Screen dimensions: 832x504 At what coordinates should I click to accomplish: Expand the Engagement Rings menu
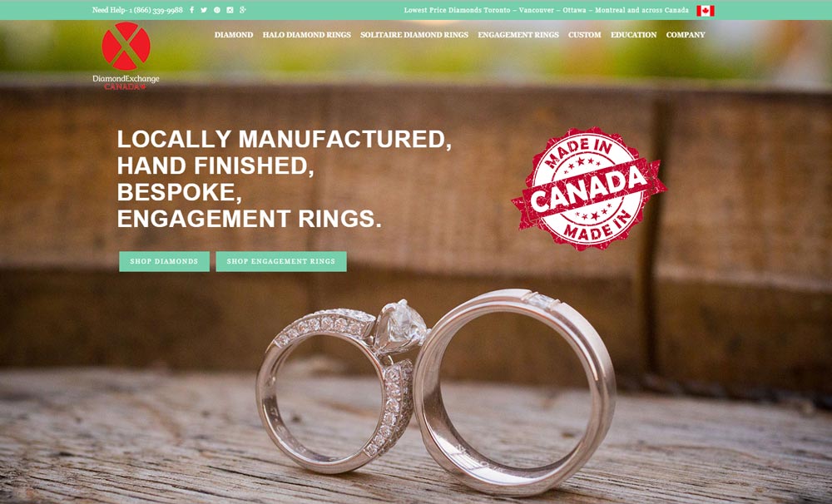[x=518, y=34]
